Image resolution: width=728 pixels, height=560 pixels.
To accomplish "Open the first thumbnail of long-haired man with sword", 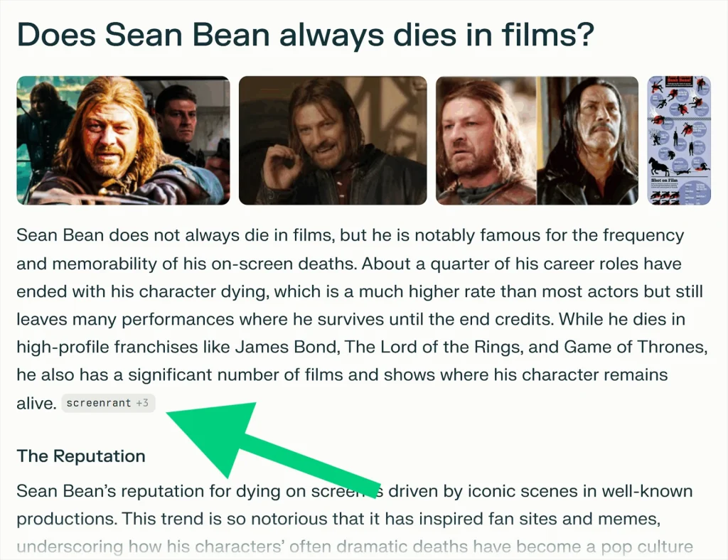I will coord(123,141).
